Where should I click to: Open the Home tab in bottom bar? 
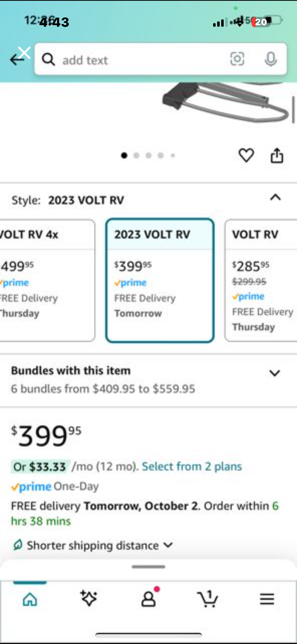[x=30, y=599]
